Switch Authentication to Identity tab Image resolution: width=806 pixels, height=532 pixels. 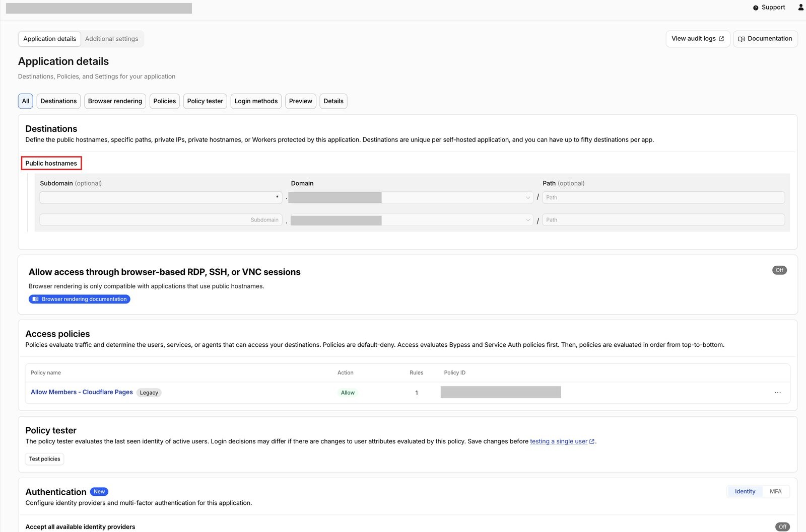point(745,492)
